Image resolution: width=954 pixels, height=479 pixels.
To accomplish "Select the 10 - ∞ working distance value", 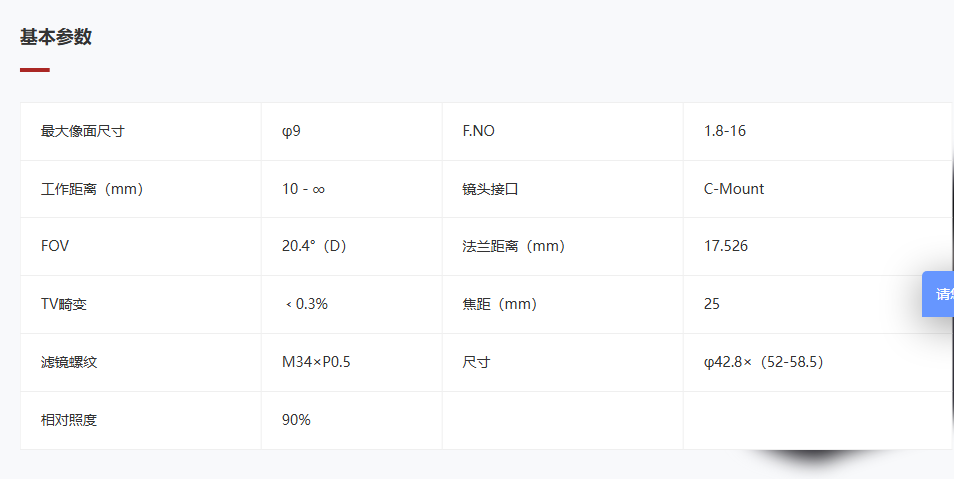I will point(303,189).
